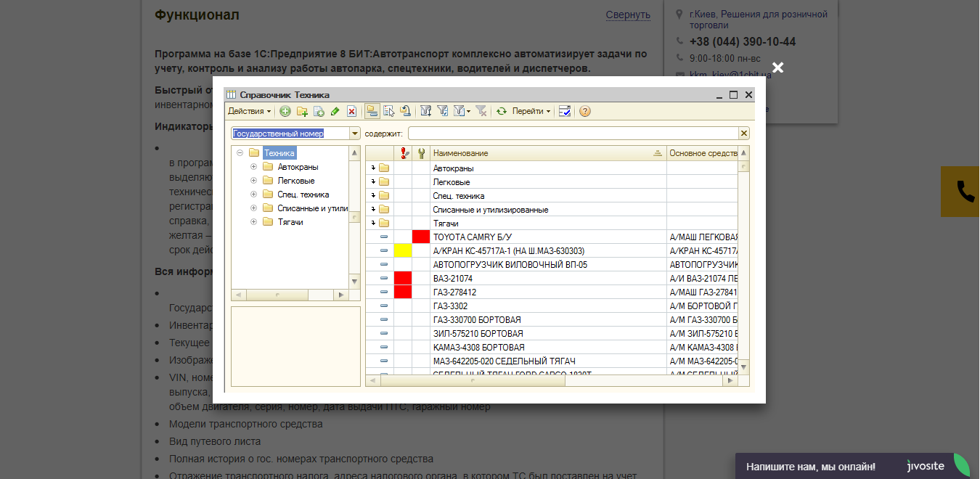The height and width of the screenshot is (479, 980).
Task: Open Help with the question mark icon
Action: tap(584, 111)
